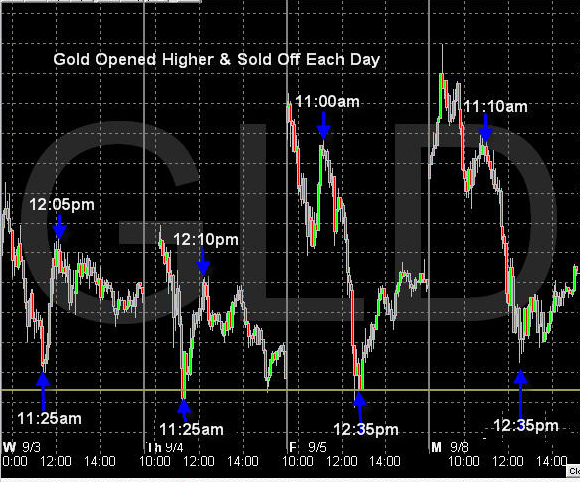Click the 'Th 9/4' date label
The image size is (580, 482).
pyautogui.click(x=165, y=447)
